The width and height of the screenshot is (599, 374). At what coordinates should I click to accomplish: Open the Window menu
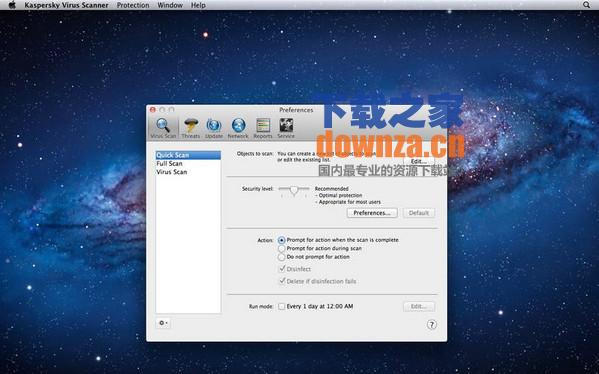coord(170,5)
